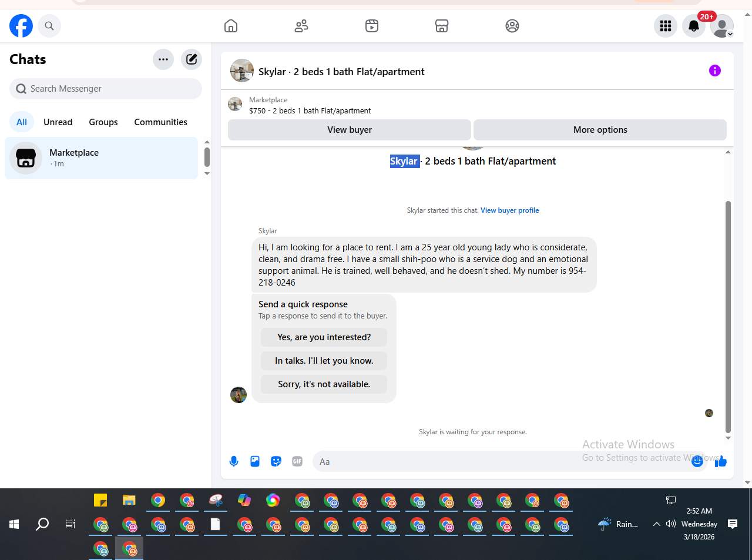The width and height of the screenshot is (752, 560).
Task: Switch to the Groups chats tab
Action: (x=103, y=122)
